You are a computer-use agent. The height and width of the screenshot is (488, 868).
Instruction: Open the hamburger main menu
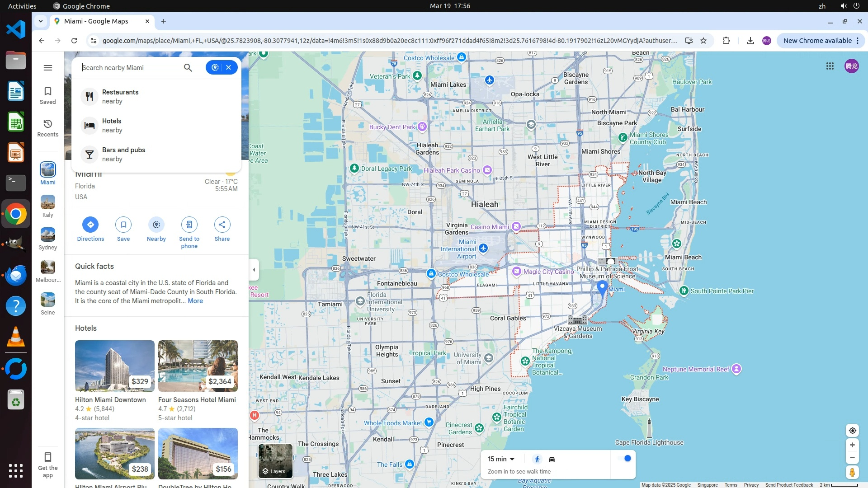(x=48, y=68)
